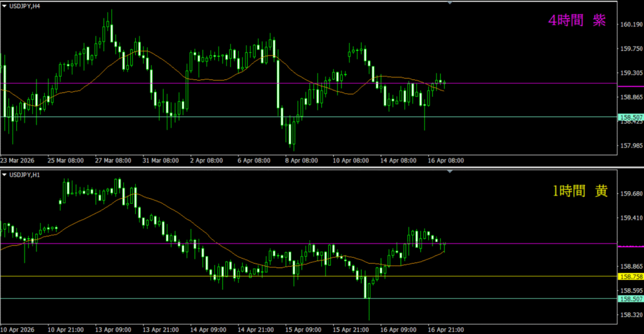Click the triangle icon beside USDJPY,H4

click(x=4, y=6)
